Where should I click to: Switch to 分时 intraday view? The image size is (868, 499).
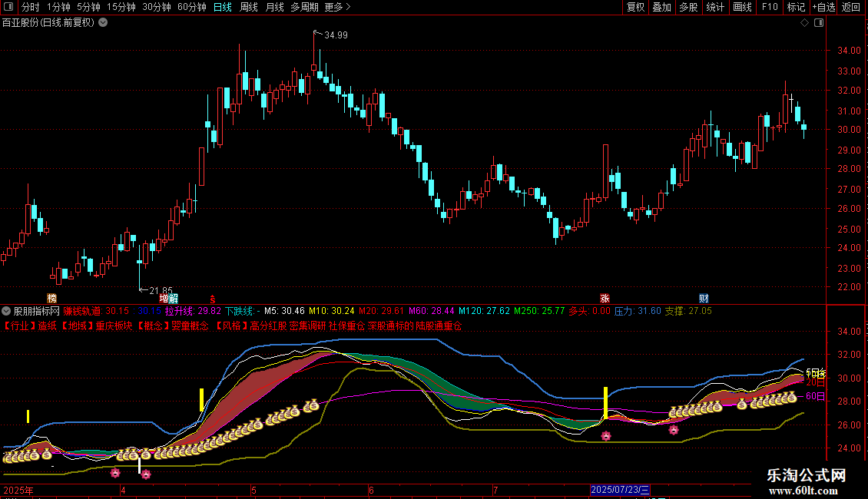(31, 7)
